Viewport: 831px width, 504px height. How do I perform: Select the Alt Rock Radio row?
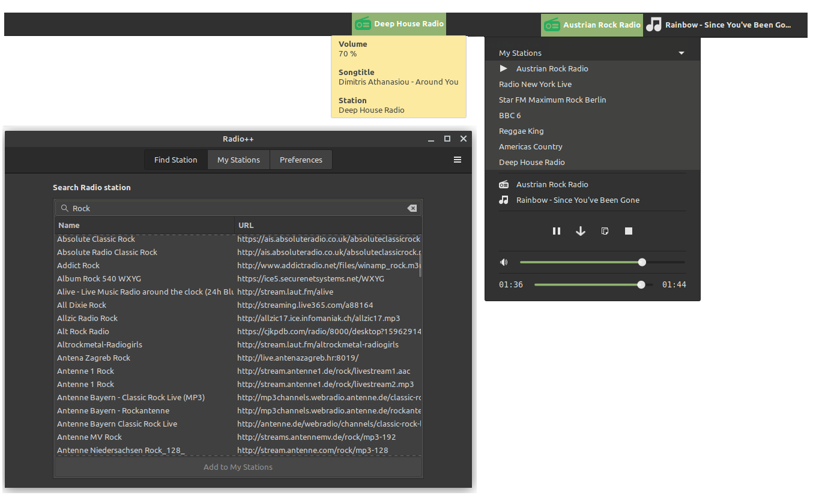pos(238,331)
